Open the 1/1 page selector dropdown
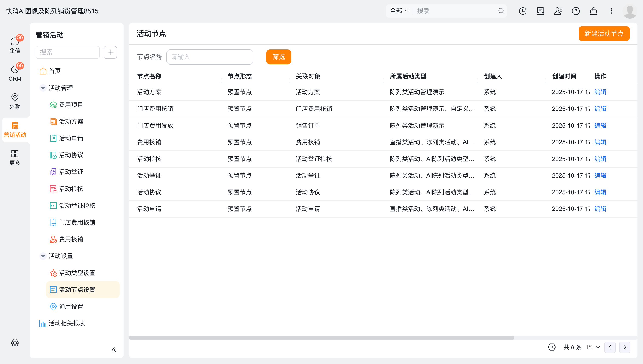The width and height of the screenshot is (643, 364). pyautogui.click(x=593, y=347)
